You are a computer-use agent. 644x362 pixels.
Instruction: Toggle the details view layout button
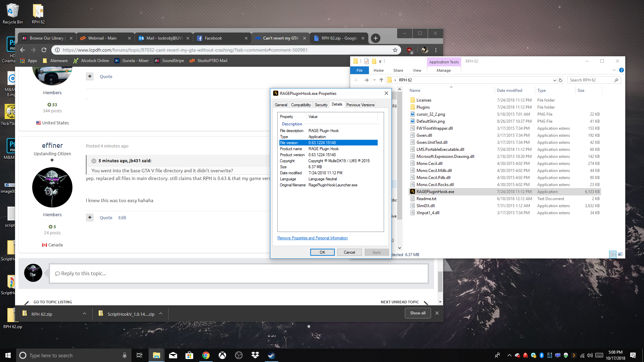tap(613, 254)
